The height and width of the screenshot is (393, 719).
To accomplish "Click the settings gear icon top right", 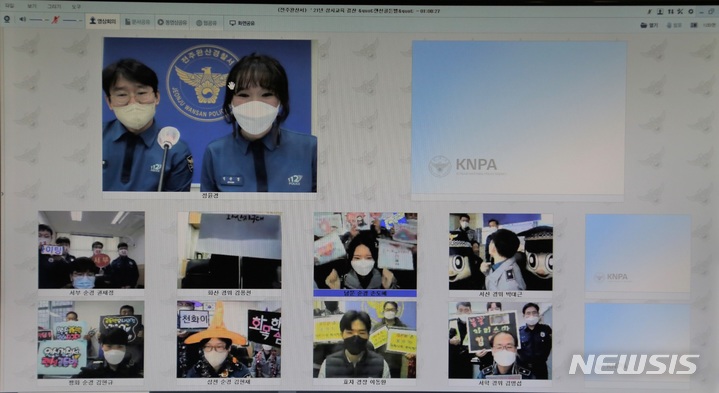I will point(691,11).
